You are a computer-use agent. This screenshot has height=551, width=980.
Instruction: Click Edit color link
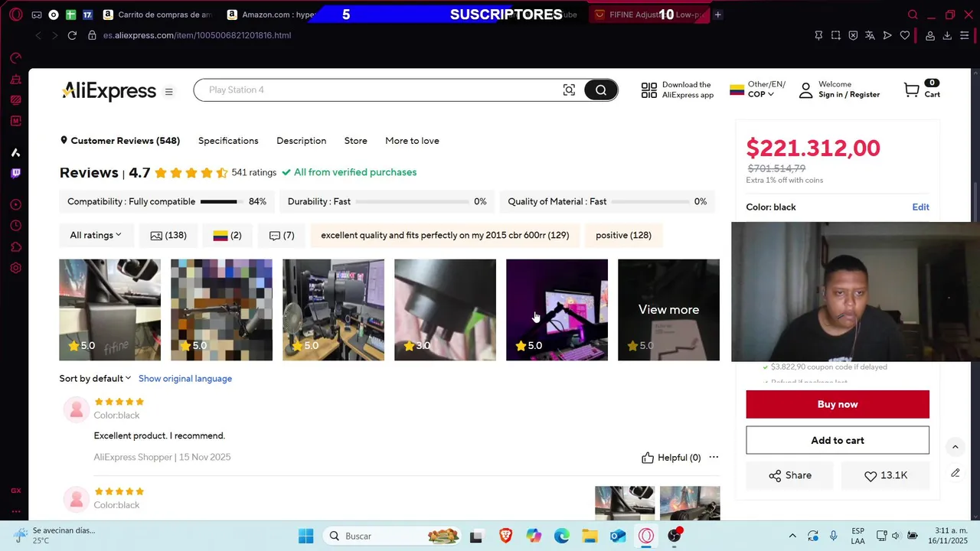click(920, 207)
